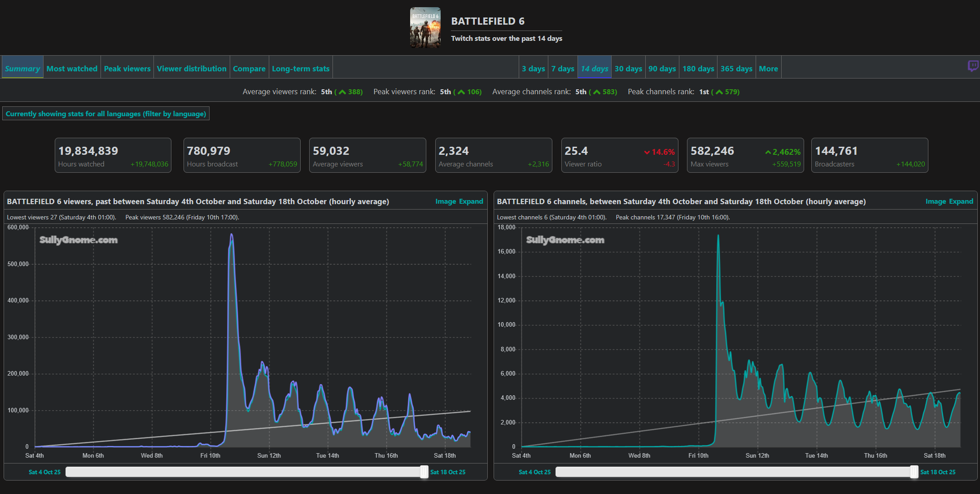This screenshot has height=494, width=980.
Task: Expand the viewers chart
Action: pyautogui.click(x=471, y=201)
